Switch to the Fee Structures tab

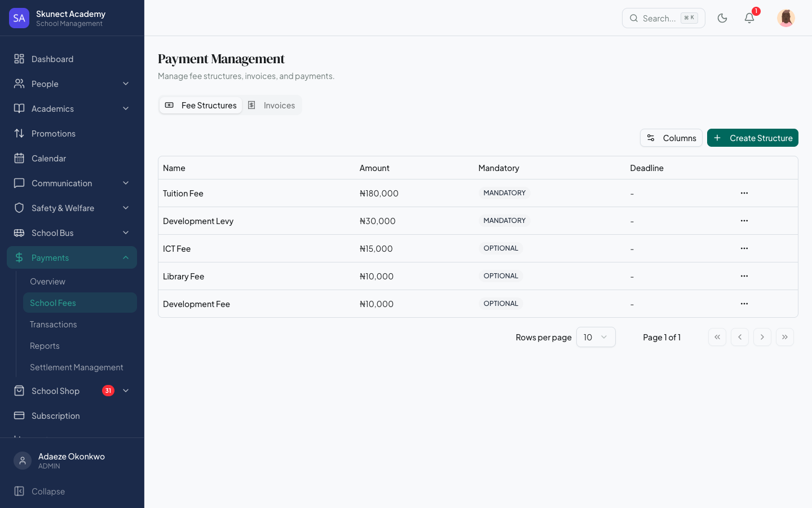tap(201, 106)
